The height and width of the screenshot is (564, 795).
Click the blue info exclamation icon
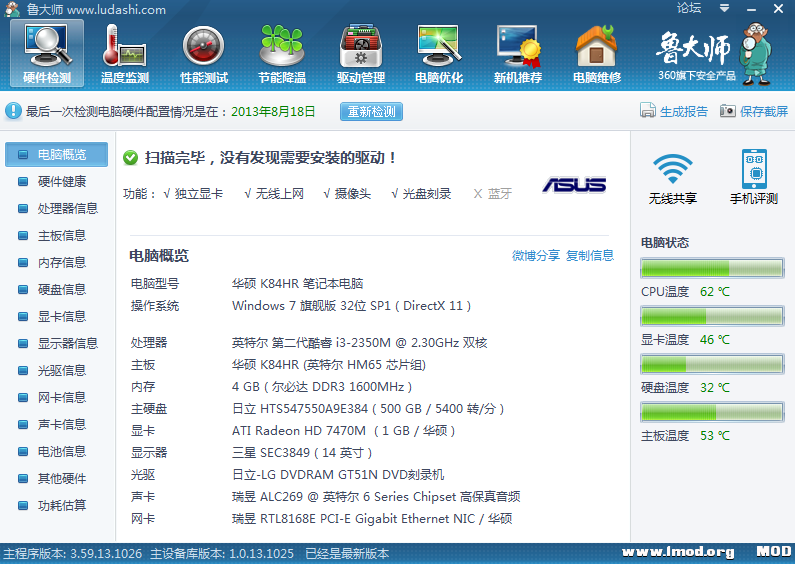13,111
